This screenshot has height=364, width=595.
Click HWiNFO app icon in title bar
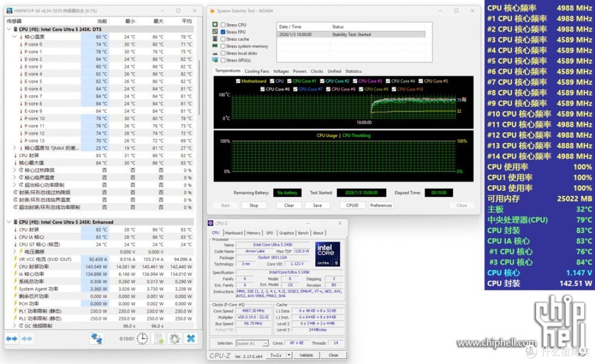[x=9, y=10]
